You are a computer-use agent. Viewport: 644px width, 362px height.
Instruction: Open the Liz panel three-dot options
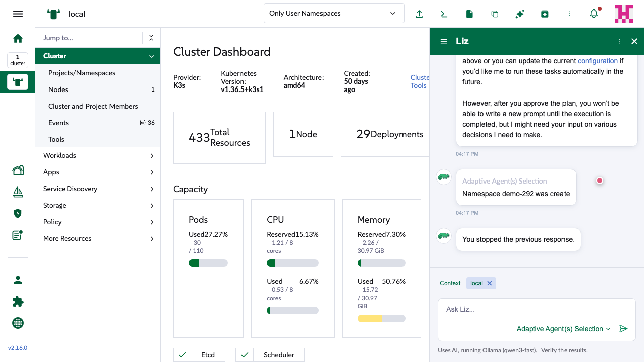coord(619,41)
